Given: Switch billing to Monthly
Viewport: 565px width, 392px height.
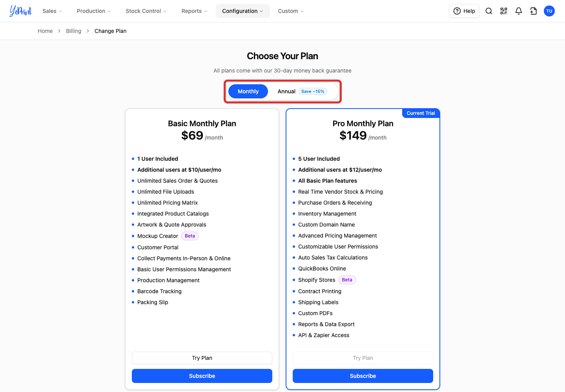Looking at the screenshot, I should [248, 91].
